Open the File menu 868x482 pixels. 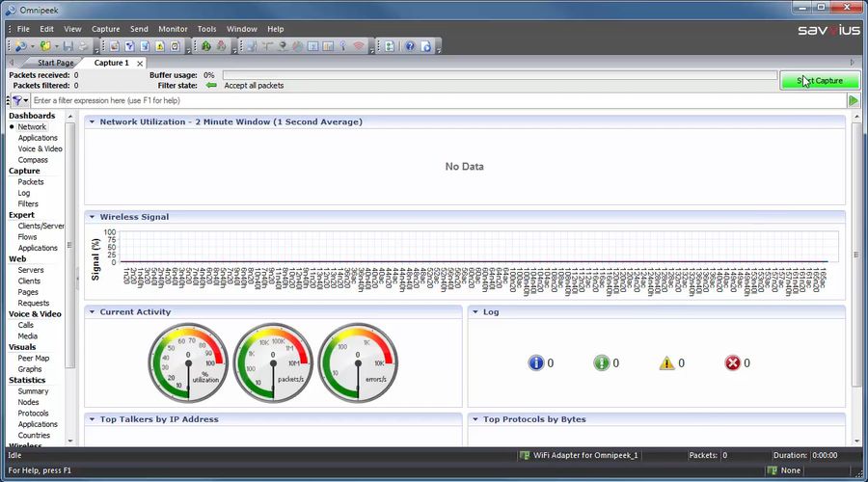23,29
